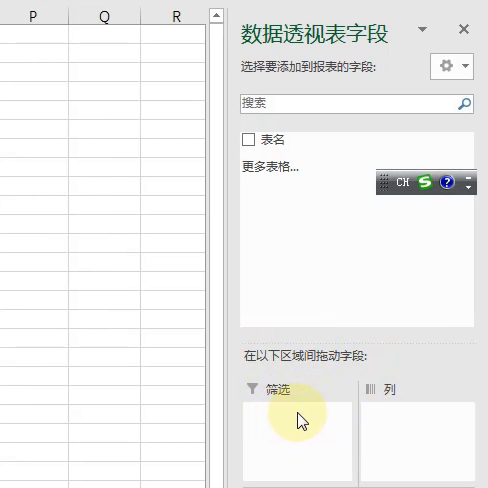Click the Sogou S input icon
488x488 pixels.
pos(425,182)
